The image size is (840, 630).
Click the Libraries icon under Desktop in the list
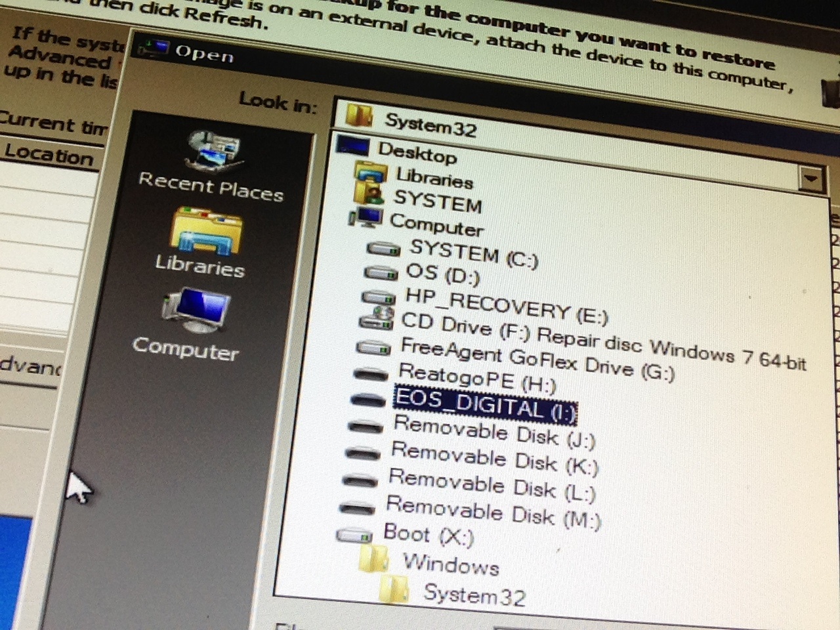point(371,173)
